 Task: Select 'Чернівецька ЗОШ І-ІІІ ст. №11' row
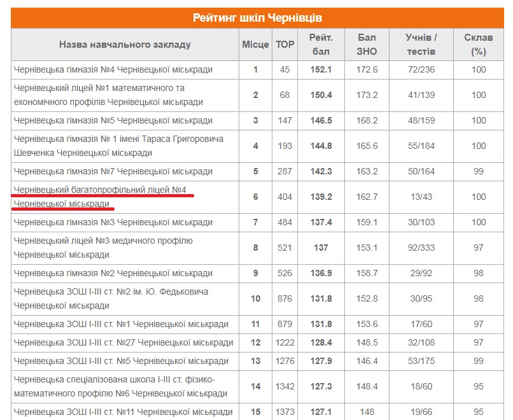point(123,412)
